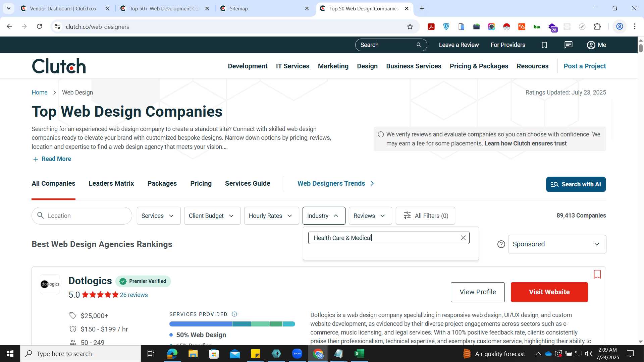Open the tab search chevron
This screenshot has width=644, height=362.
tap(9, 8)
